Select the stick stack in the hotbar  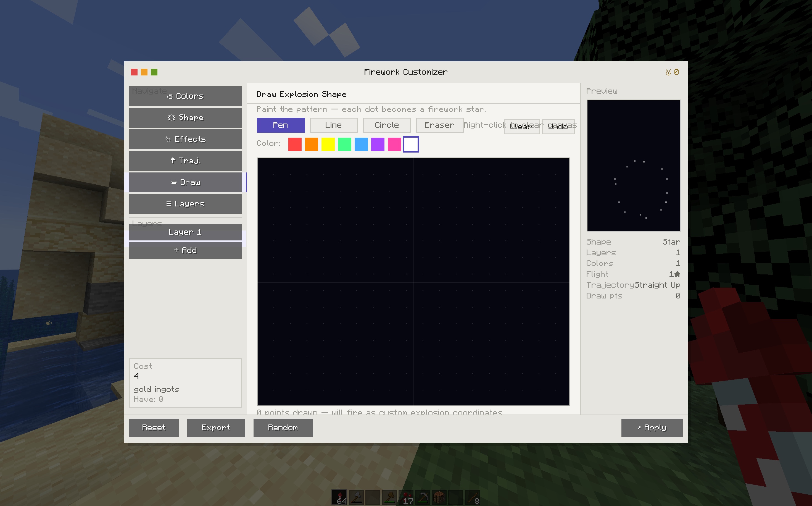point(472,497)
